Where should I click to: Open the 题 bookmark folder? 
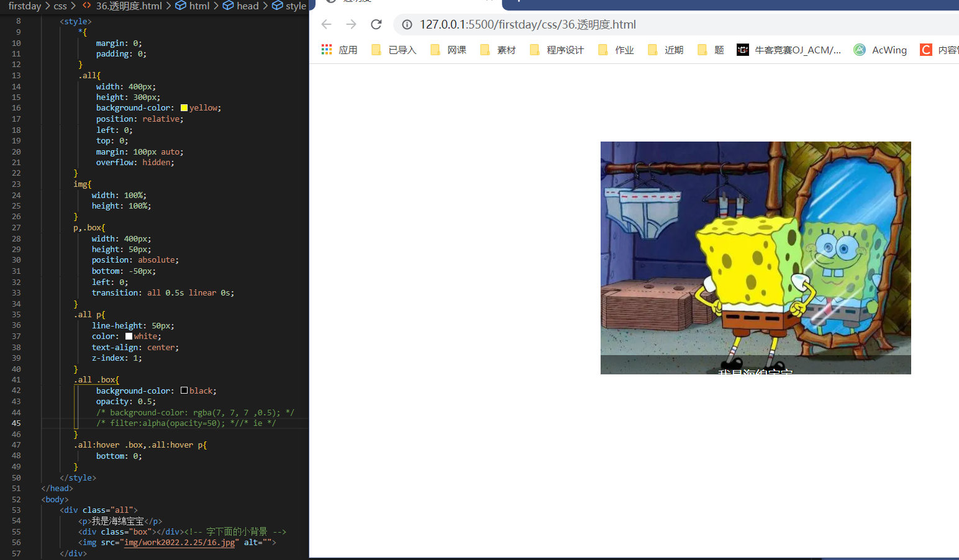pyautogui.click(x=711, y=50)
